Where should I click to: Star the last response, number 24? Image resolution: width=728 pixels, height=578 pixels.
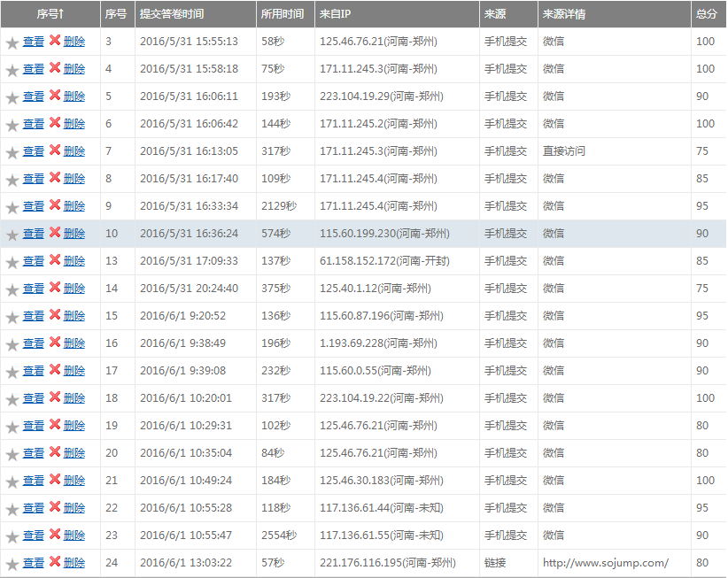tap(12, 564)
